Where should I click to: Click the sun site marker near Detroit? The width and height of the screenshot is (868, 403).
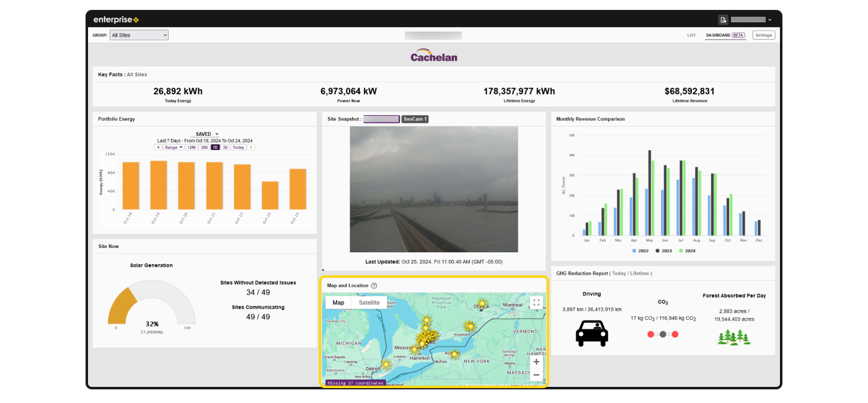pyautogui.click(x=386, y=365)
